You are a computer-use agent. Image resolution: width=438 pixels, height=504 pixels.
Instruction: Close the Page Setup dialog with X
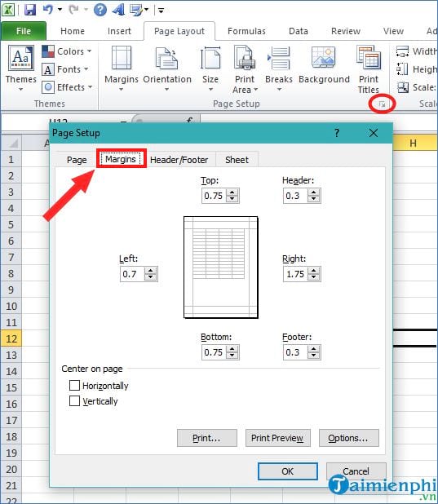pos(374,133)
